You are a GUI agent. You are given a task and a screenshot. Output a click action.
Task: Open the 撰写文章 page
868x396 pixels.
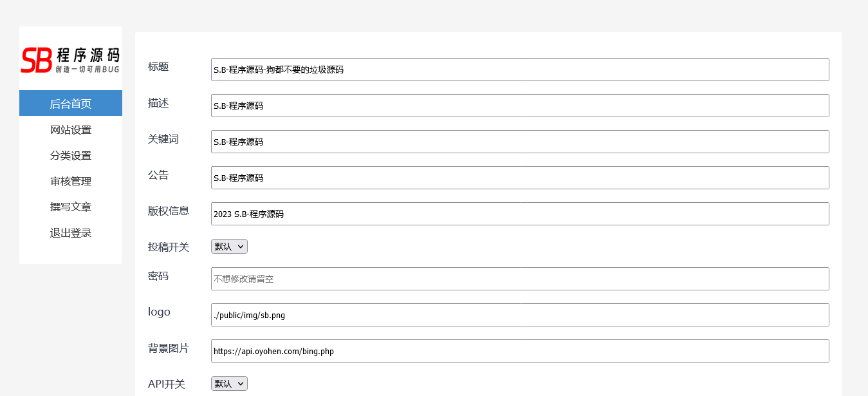pos(71,207)
